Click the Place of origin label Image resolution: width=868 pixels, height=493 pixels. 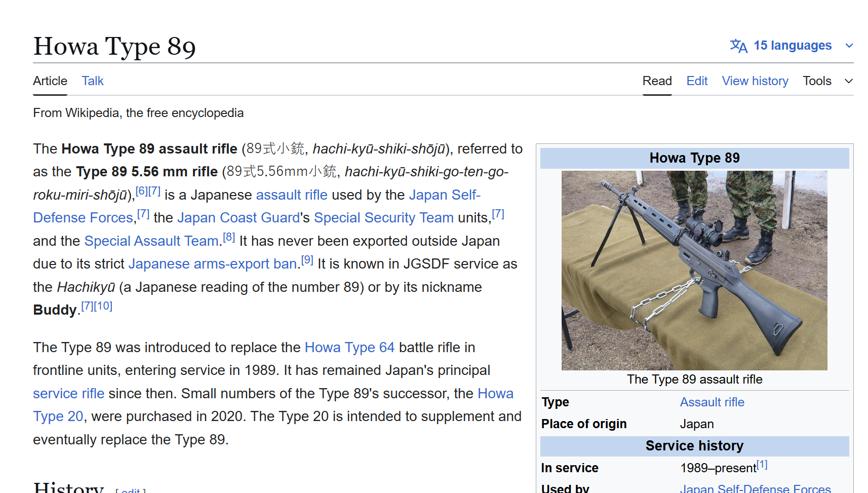584,424
